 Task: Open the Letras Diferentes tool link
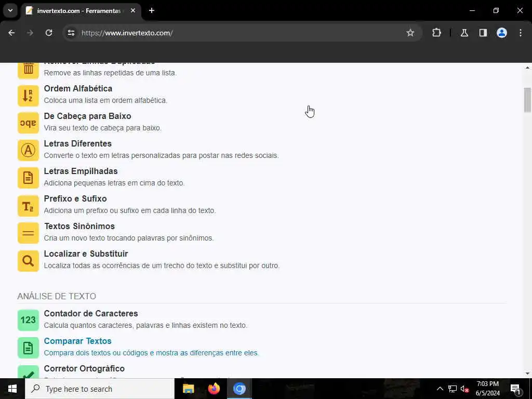78,143
